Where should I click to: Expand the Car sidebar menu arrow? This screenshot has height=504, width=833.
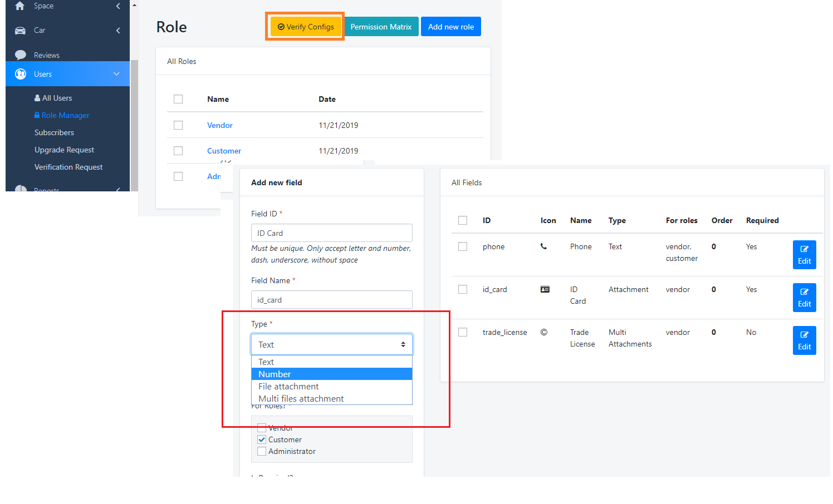(118, 31)
